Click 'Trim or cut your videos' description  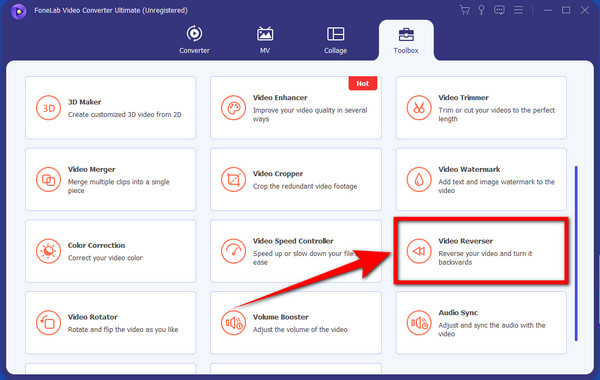pos(496,114)
